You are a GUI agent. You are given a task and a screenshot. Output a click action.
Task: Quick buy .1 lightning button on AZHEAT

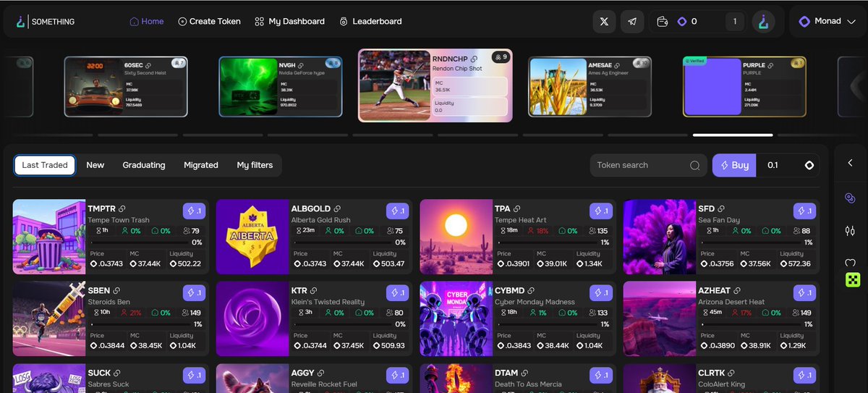[804, 293]
